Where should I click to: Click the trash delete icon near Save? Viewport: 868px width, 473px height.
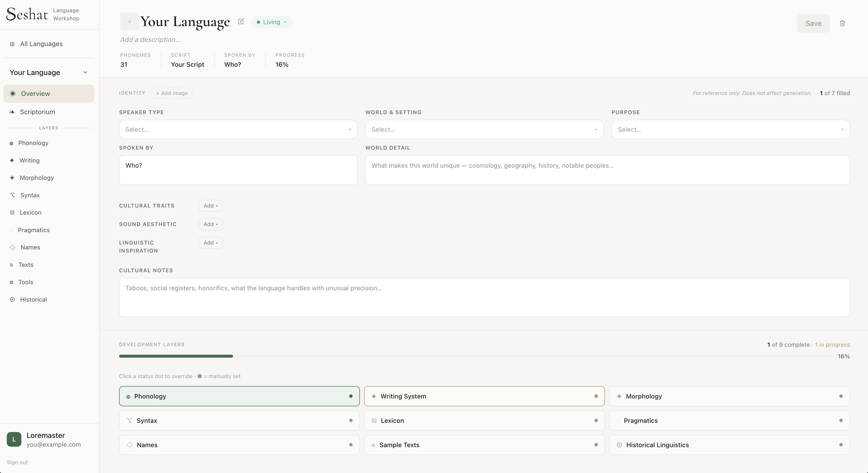pos(842,23)
